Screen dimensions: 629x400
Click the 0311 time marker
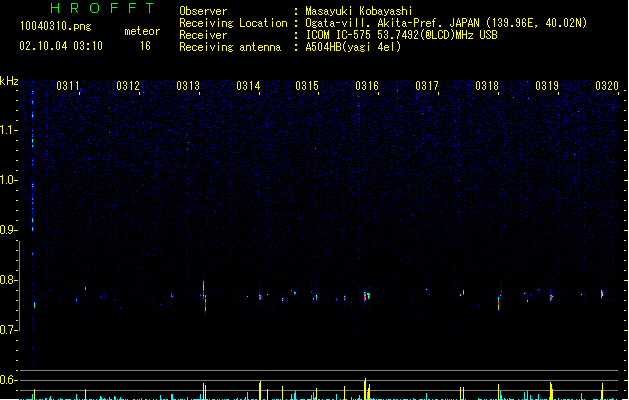(x=68, y=86)
